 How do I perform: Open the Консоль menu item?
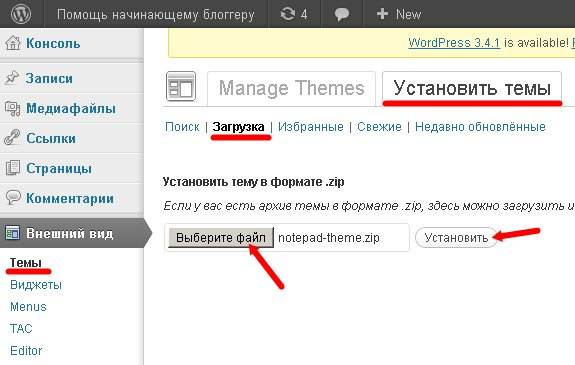pyautogui.click(x=53, y=43)
